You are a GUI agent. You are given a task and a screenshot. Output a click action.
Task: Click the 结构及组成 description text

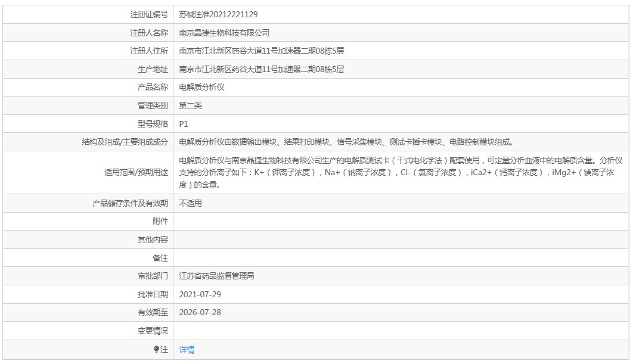click(x=346, y=142)
